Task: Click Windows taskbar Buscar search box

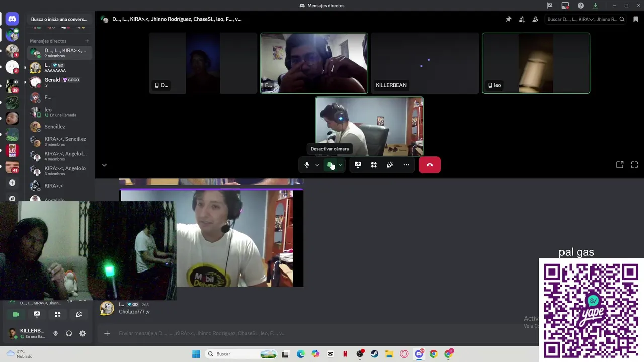Action: tap(242, 354)
